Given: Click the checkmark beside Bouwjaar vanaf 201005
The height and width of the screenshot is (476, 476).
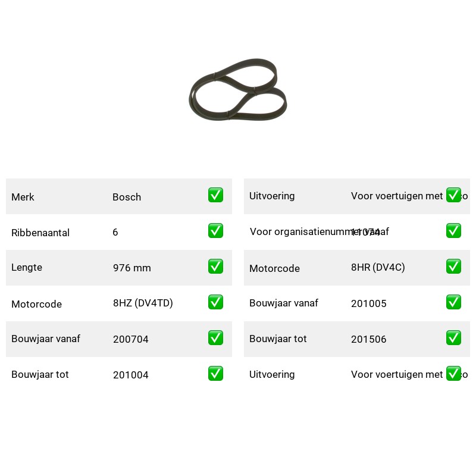Looking at the screenshot, I should coord(453,302).
